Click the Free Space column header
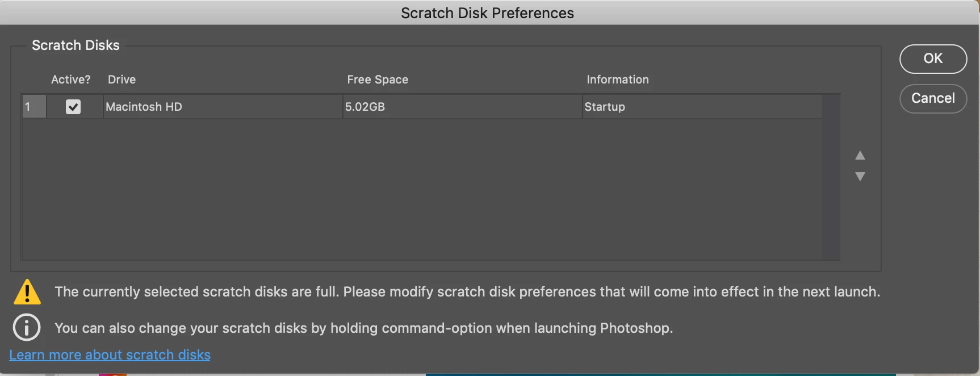Viewport: 980px width, 376px height. pyautogui.click(x=378, y=80)
